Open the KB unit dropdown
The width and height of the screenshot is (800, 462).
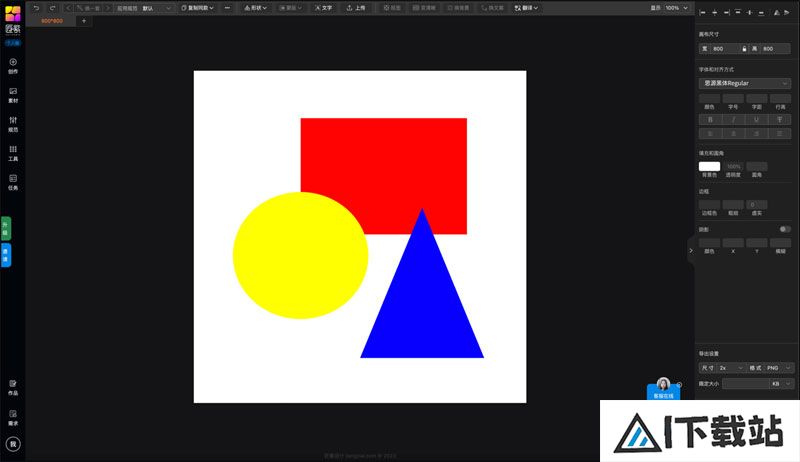pos(781,383)
